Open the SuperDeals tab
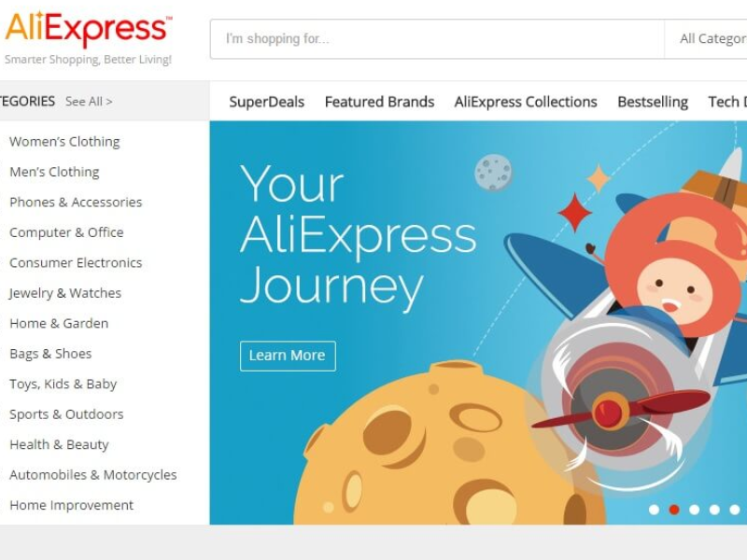The image size is (747, 560). pos(266,102)
